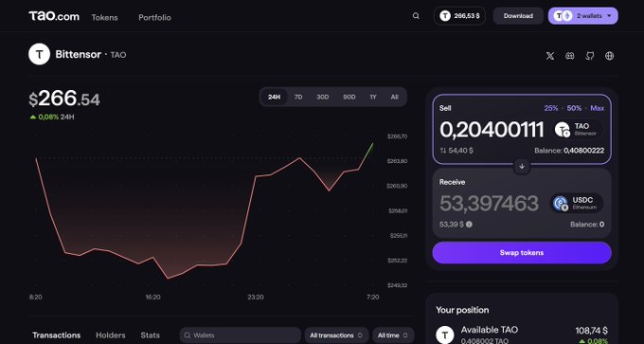Click the 266,53 $ balance pill

(459, 16)
